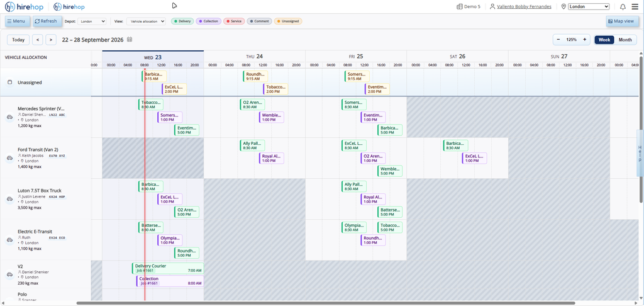Open the London location dropdown in the header
Viewport: 644px width, 306px height.
(589, 6)
